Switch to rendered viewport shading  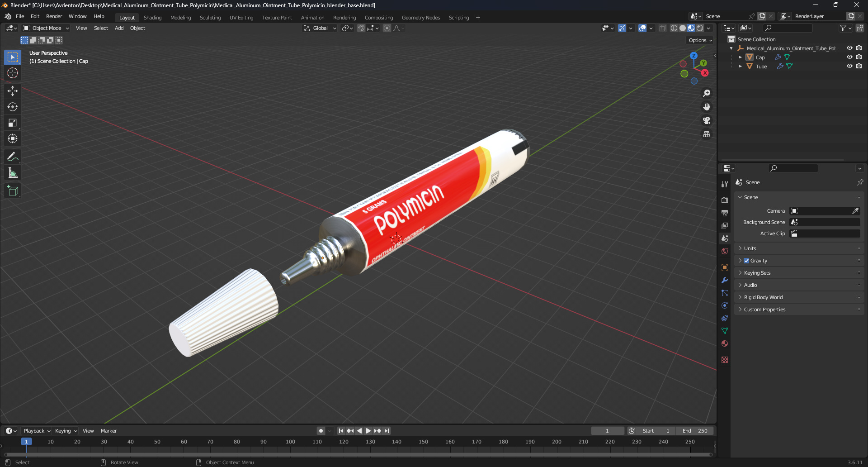point(700,28)
